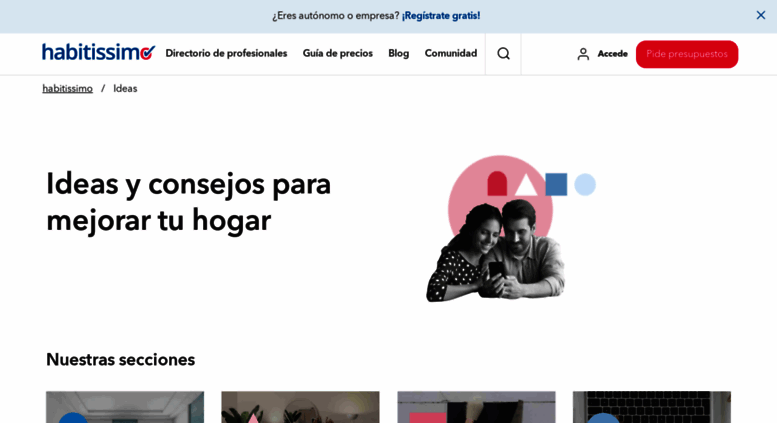Click the user profile icon

coord(583,54)
